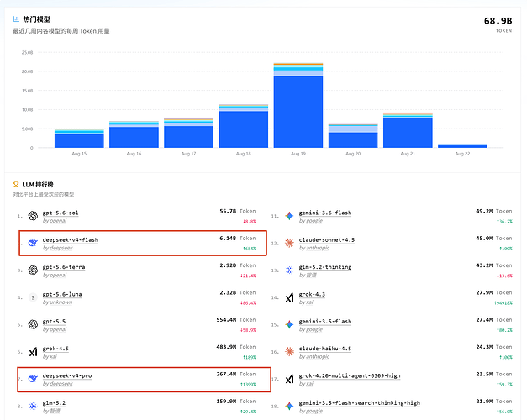Click the 6.14B Token value for deepseek-v4-flash
The height and width of the screenshot is (420, 527).
[238, 239]
